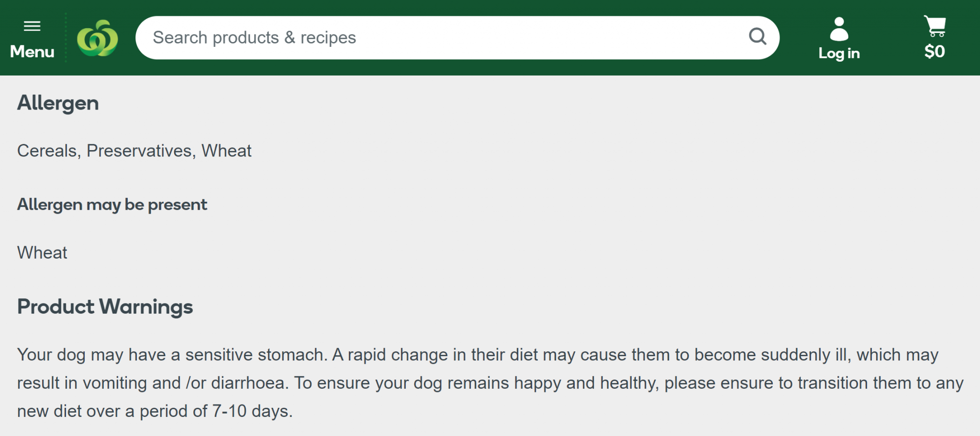Click the Allergen section heading

[58, 102]
